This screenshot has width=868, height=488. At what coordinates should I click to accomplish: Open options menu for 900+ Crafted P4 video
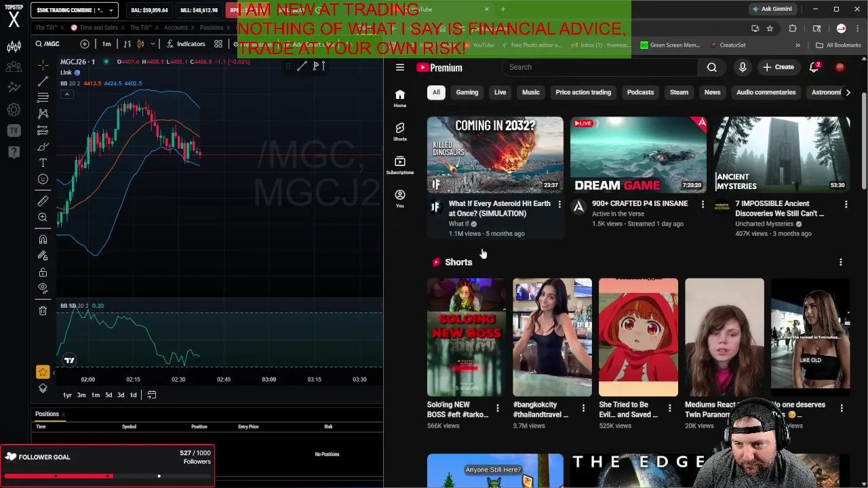(703, 204)
